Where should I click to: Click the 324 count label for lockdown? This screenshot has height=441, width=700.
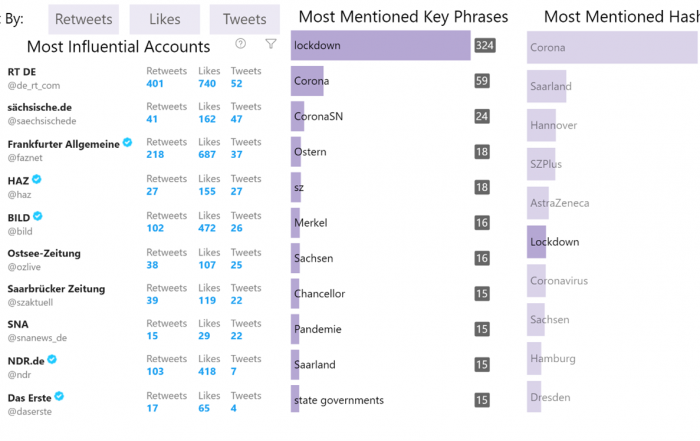tap(484, 45)
